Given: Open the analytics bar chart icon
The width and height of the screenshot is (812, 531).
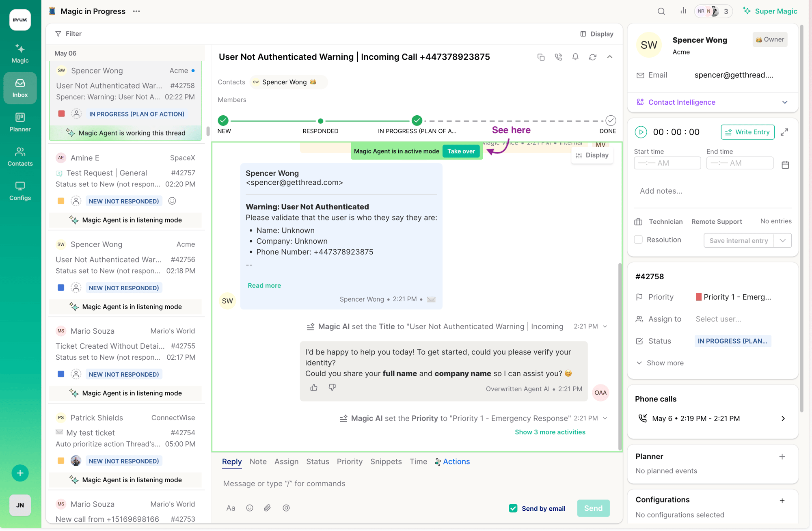Looking at the screenshot, I should 683,11.
